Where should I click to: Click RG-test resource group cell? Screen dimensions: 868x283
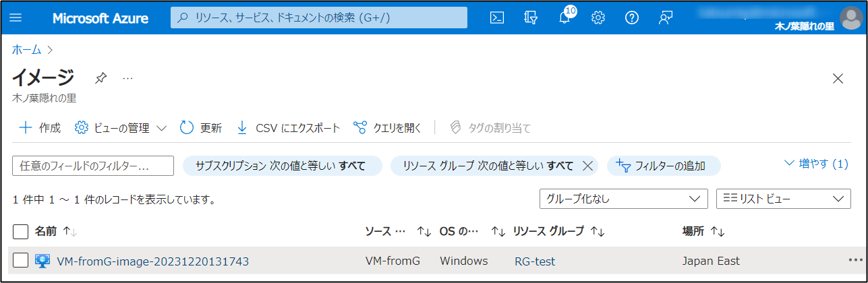(x=535, y=261)
